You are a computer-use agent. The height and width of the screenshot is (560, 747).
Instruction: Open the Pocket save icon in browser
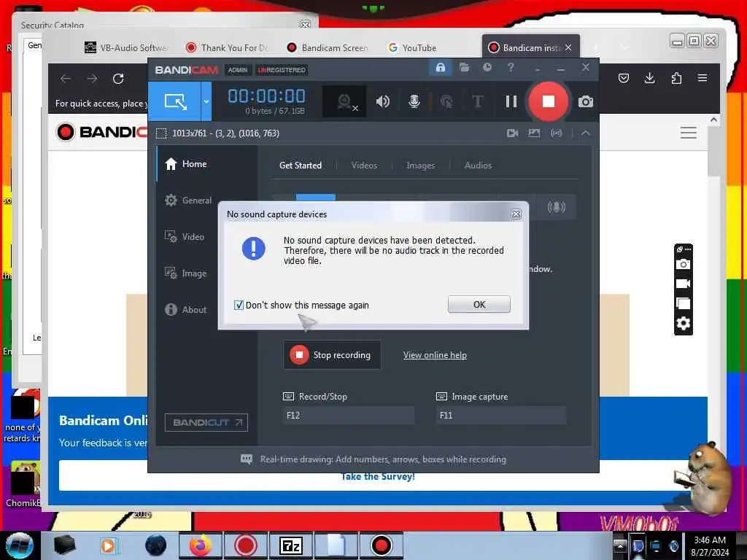click(623, 78)
